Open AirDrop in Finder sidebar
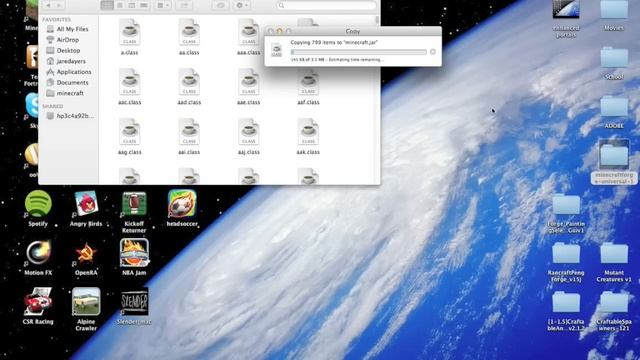The height and width of the screenshot is (360, 640). point(68,40)
